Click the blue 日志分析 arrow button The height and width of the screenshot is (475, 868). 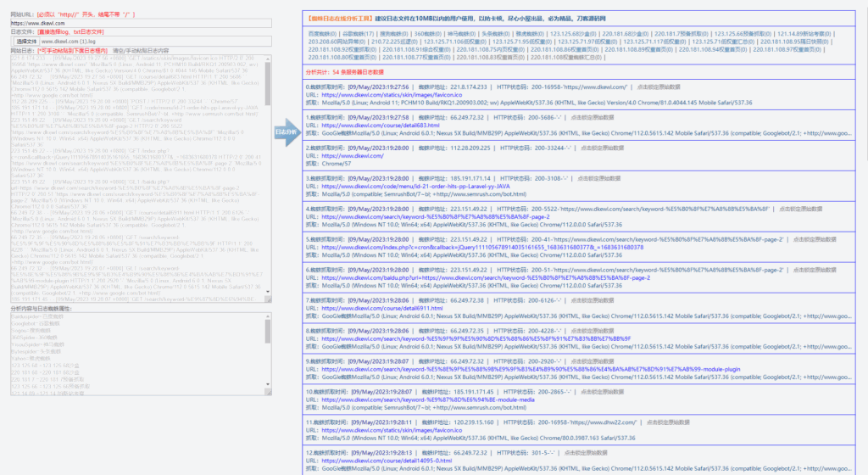tap(286, 132)
